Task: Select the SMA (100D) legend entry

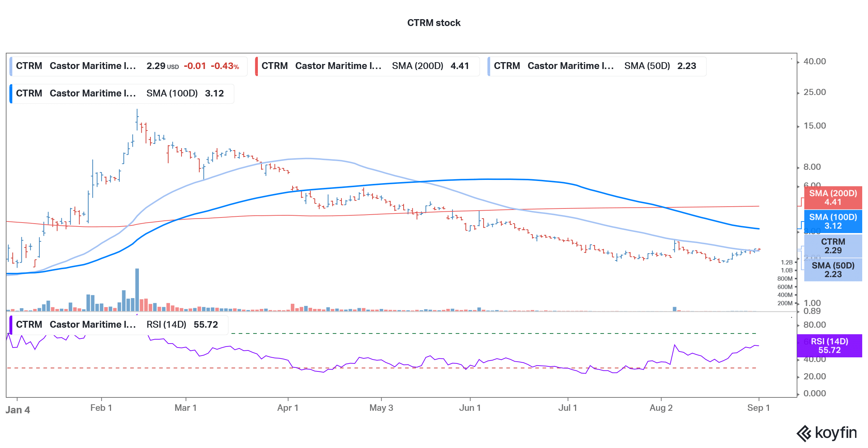Action: click(122, 94)
